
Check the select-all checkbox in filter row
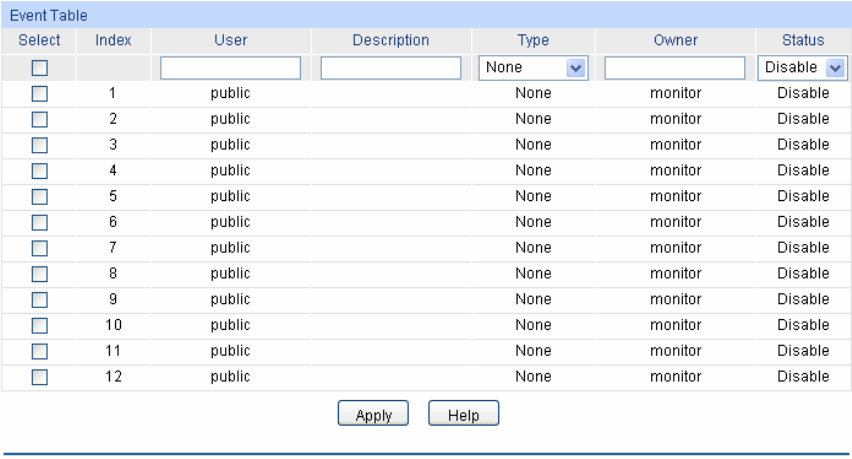[40, 68]
